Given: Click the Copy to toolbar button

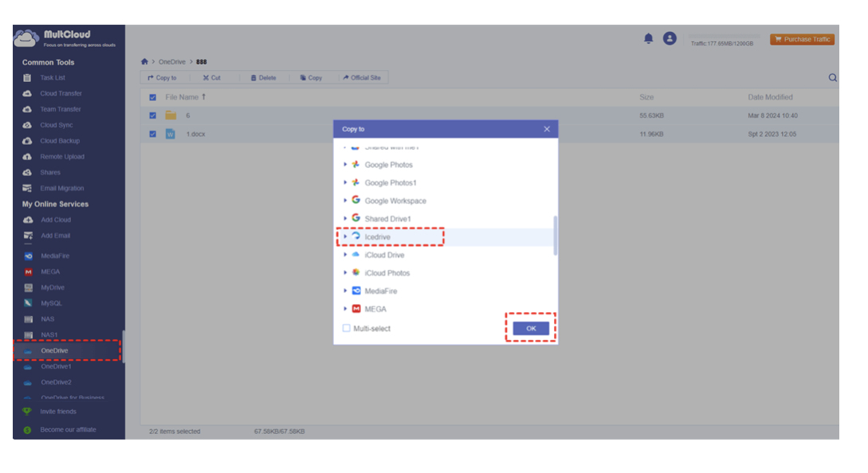Looking at the screenshot, I should pyautogui.click(x=162, y=78).
